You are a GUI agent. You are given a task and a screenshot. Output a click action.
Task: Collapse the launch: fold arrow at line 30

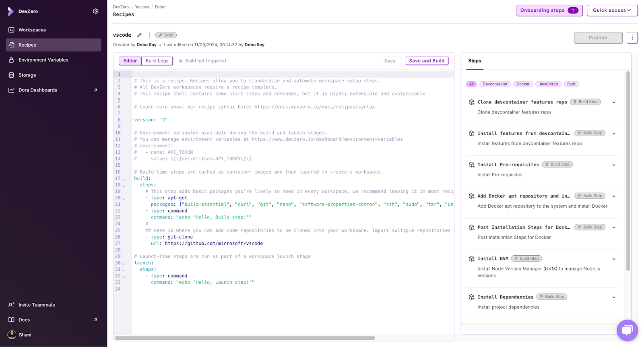[124, 263]
